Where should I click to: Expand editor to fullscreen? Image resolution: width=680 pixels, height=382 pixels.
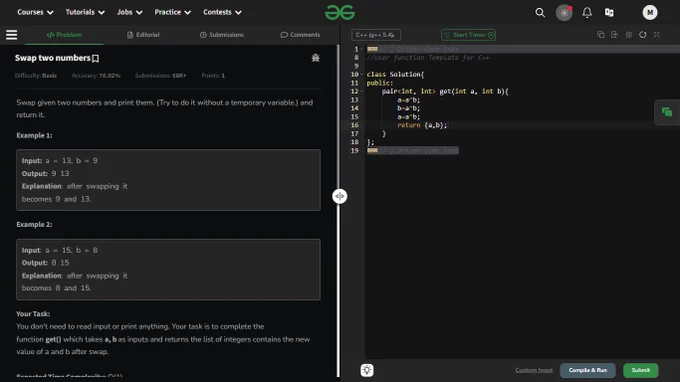[x=657, y=35]
